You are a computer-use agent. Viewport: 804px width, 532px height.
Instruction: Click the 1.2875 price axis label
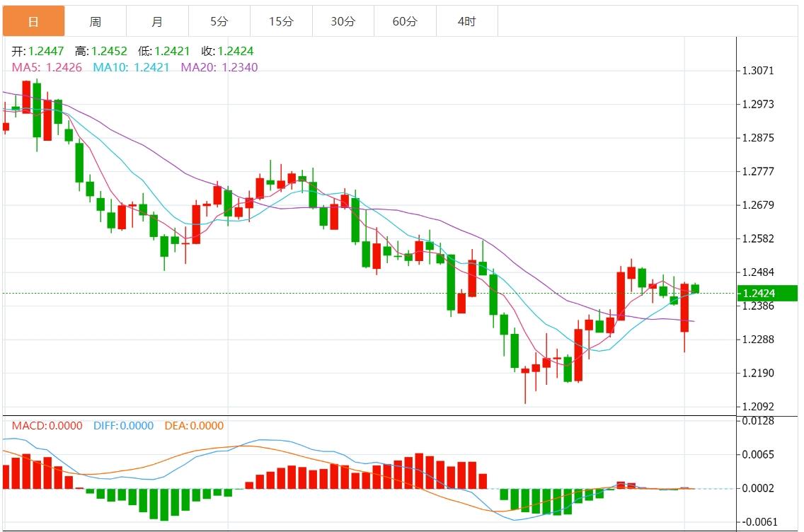(759, 138)
